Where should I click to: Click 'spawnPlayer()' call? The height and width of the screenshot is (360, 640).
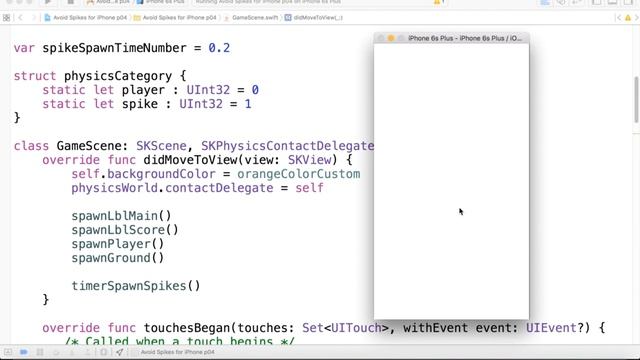tap(118, 244)
